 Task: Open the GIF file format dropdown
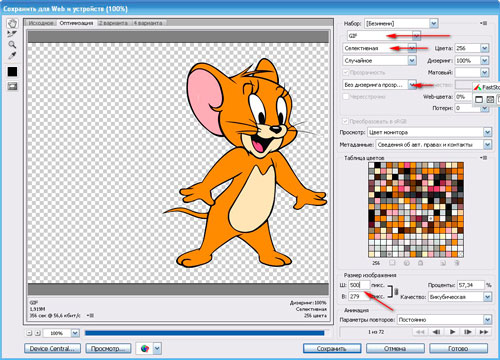pyautogui.click(x=416, y=36)
